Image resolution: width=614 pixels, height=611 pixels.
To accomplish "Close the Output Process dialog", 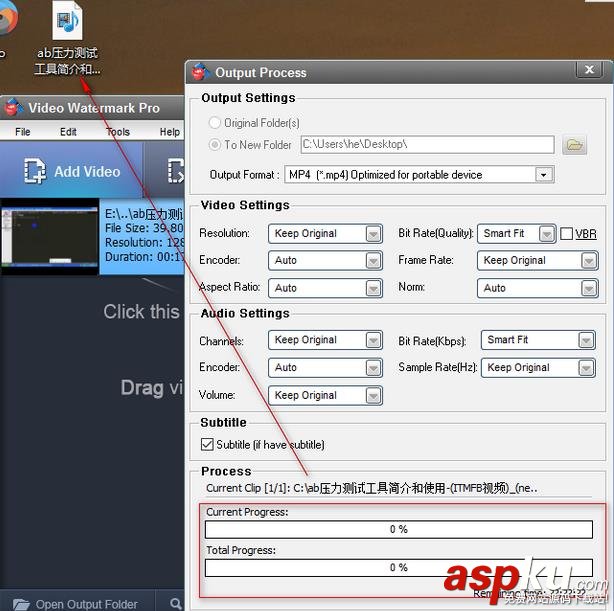I will click(589, 70).
